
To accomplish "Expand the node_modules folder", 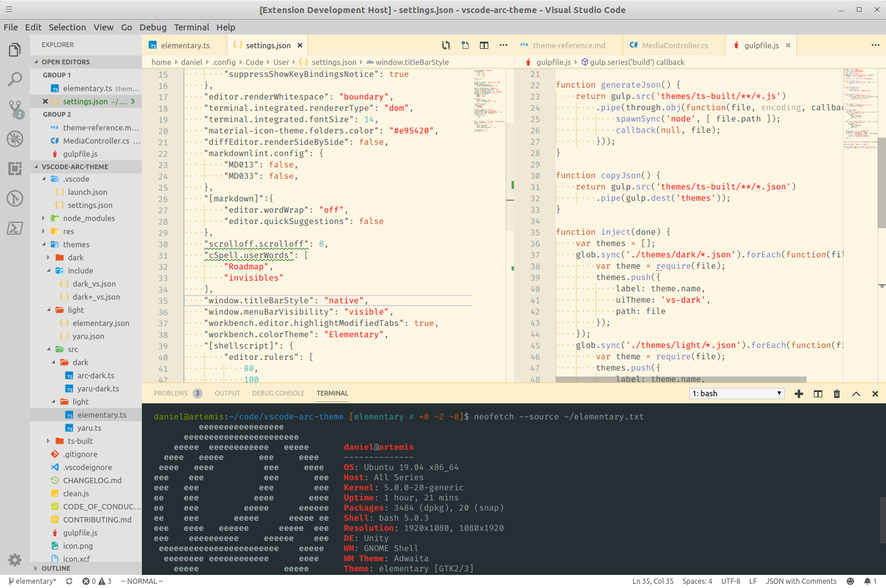I will tap(89, 218).
